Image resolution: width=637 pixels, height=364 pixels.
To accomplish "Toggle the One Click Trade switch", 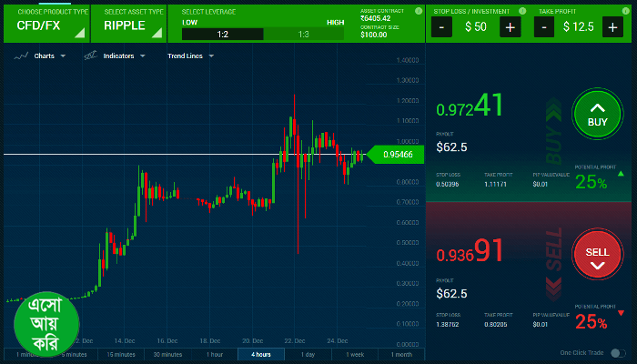I will [618, 353].
